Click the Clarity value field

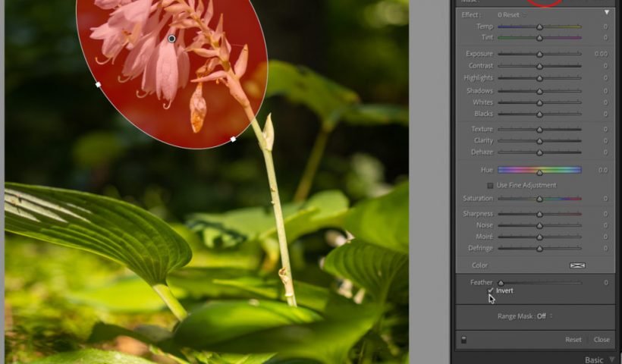click(605, 141)
